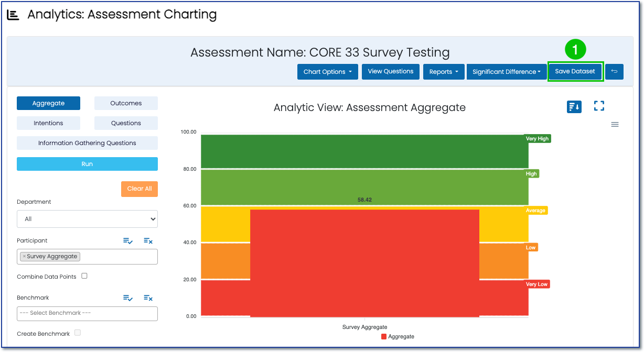
Task: Click the blue Run button
Action: tap(87, 164)
